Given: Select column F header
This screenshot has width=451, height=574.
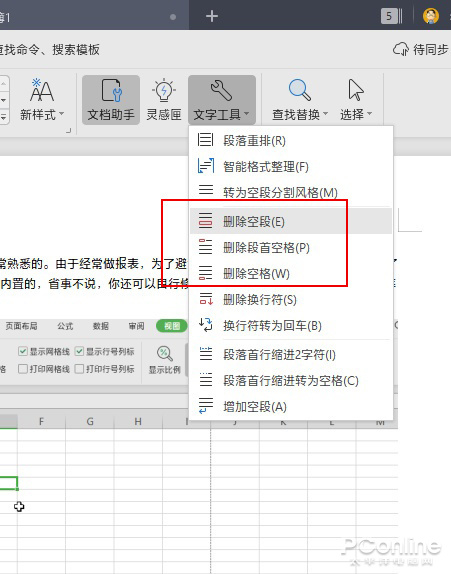Looking at the screenshot, I should pos(41,421).
